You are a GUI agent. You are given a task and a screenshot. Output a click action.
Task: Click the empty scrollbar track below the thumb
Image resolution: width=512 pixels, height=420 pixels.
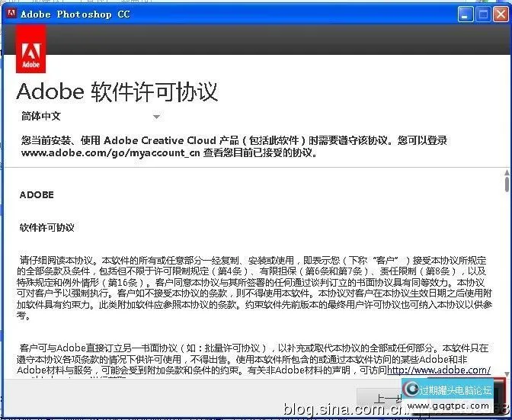507,290
